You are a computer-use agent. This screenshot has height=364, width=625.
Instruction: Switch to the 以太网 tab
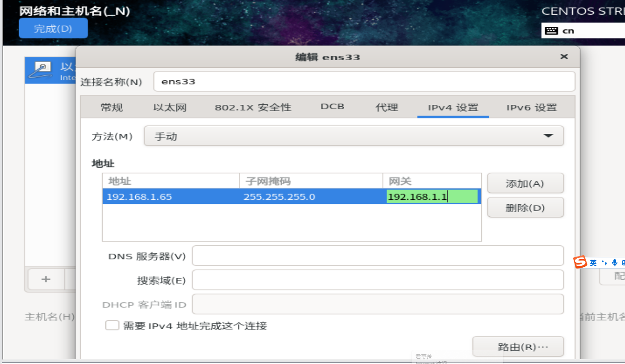169,107
